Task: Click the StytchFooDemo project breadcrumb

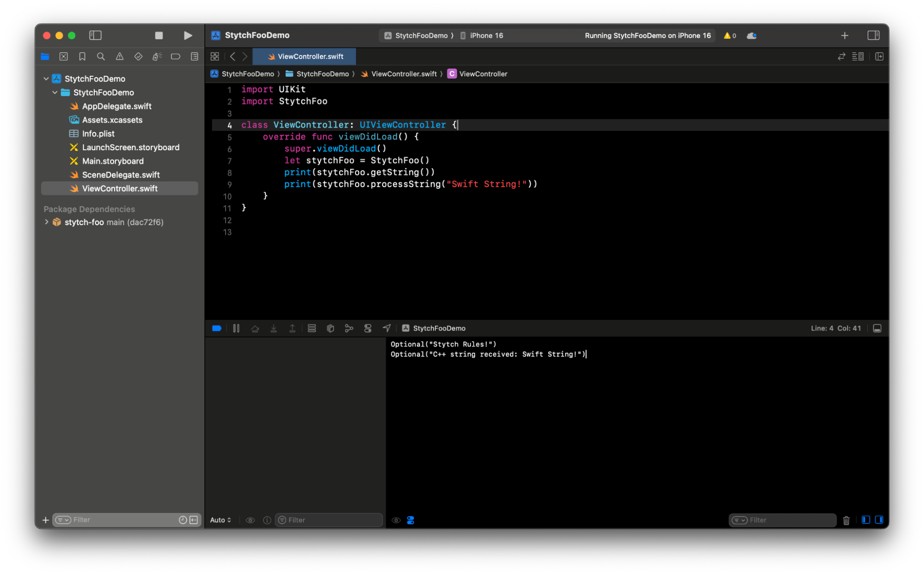Action: tap(242, 74)
